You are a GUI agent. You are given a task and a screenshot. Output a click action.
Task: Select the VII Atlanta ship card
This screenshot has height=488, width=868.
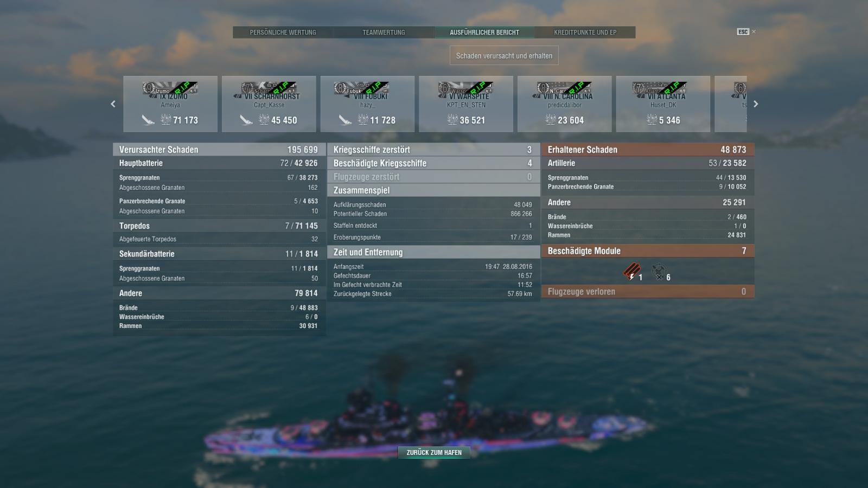[x=663, y=104]
